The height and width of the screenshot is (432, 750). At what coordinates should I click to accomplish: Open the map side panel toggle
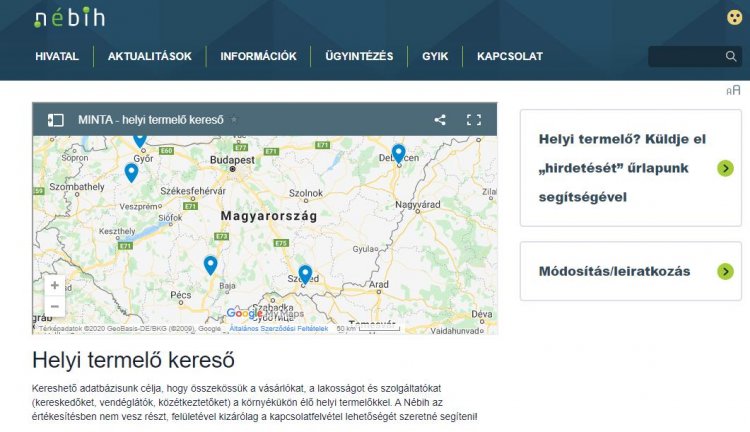[x=56, y=120]
